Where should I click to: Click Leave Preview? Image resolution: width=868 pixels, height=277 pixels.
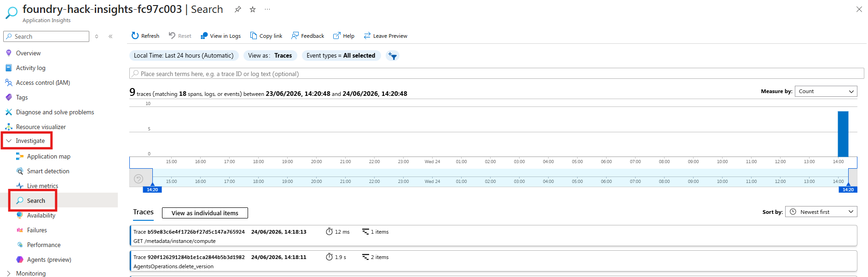pyautogui.click(x=386, y=36)
